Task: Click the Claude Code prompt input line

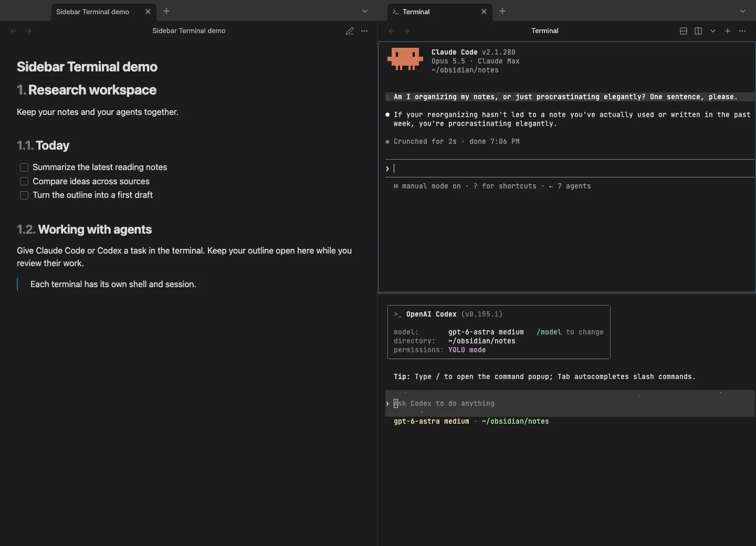Action: click(570, 169)
